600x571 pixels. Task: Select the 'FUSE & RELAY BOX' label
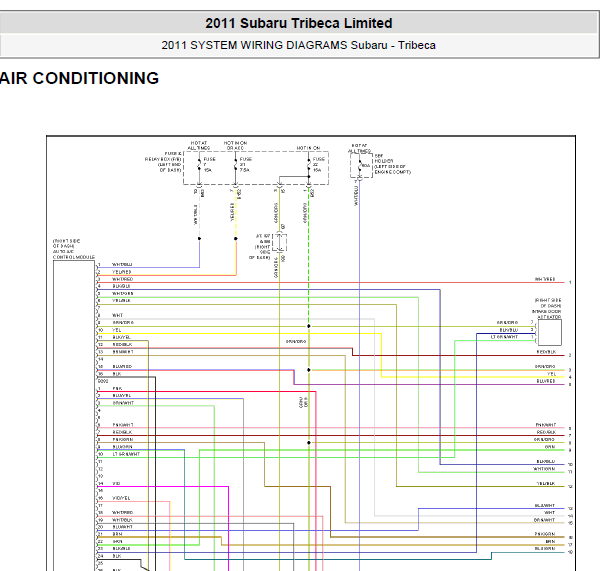coord(163,162)
